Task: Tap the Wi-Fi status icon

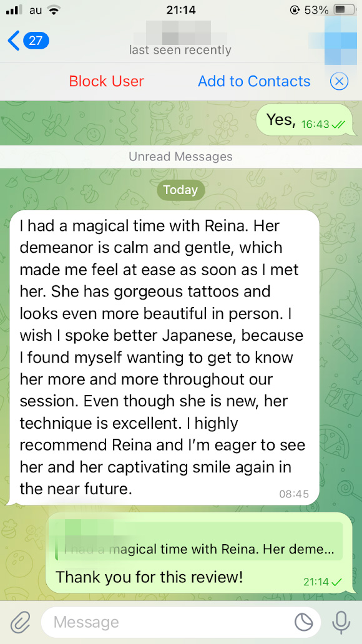Action: click(x=52, y=10)
